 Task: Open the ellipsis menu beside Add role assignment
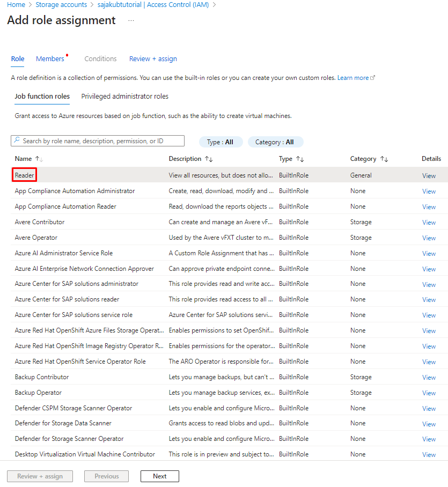tap(131, 20)
